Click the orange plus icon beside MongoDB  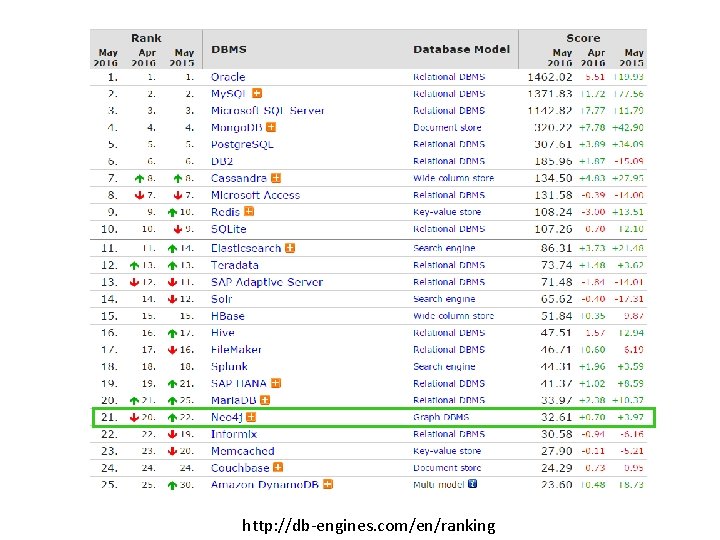(x=271, y=127)
